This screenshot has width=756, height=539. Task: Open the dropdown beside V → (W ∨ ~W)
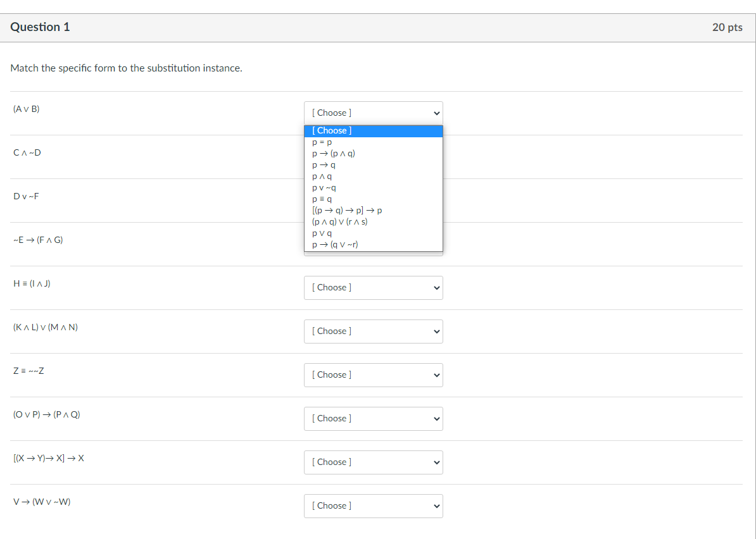374,505
